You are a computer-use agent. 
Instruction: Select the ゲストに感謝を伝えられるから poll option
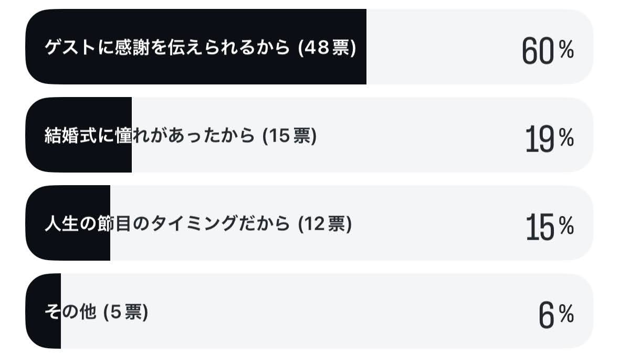point(309,47)
